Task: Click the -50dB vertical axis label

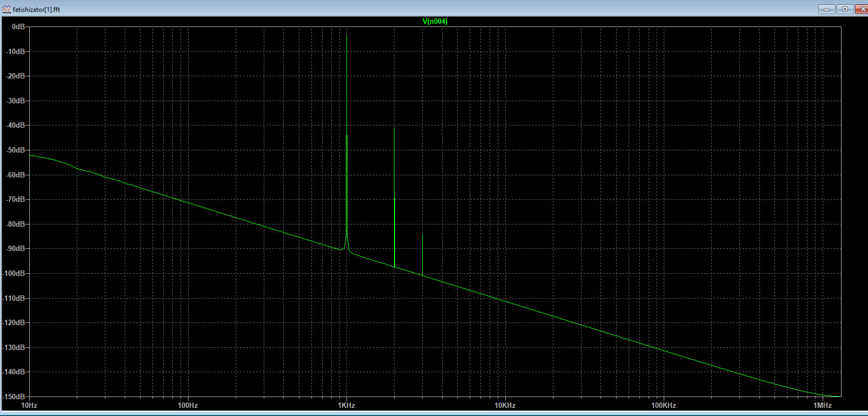Action: pos(15,150)
